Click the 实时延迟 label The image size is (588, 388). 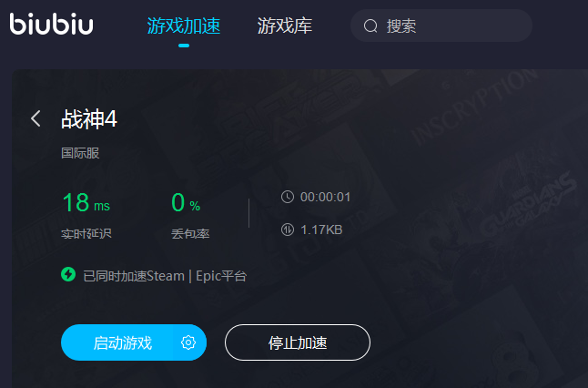pyautogui.click(x=86, y=234)
